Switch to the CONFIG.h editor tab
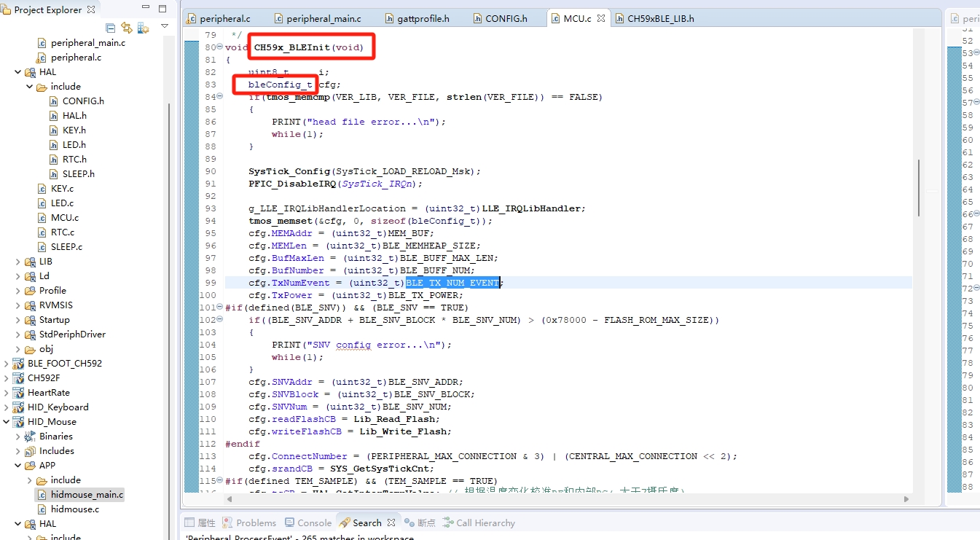Screen dimensions: 980x540 click(505, 18)
